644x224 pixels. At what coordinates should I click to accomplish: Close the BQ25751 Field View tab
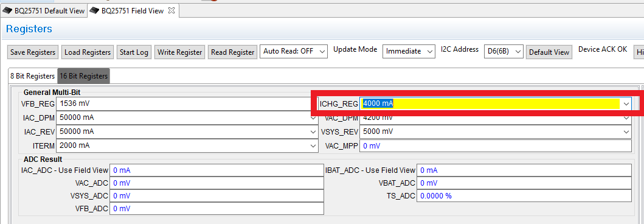(x=171, y=11)
